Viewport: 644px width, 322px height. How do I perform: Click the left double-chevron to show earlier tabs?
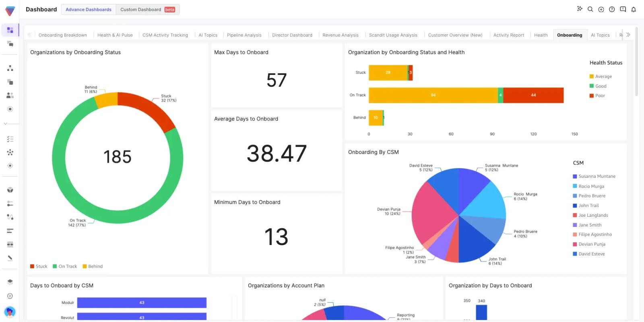click(x=29, y=35)
